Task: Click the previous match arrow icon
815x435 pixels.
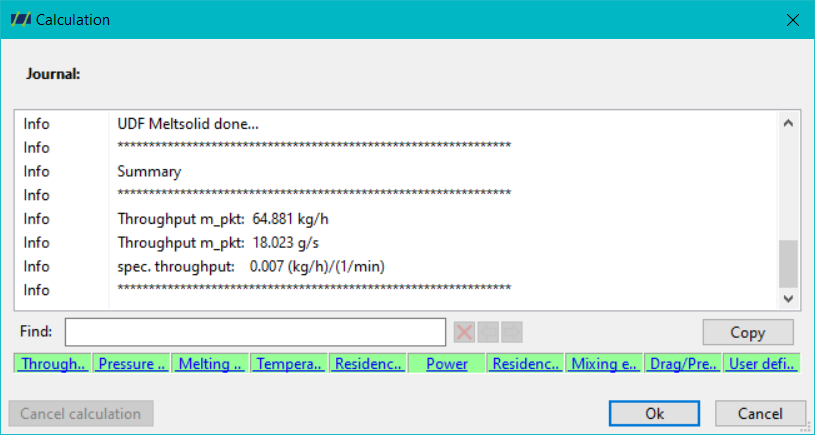Action: pos(488,332)
